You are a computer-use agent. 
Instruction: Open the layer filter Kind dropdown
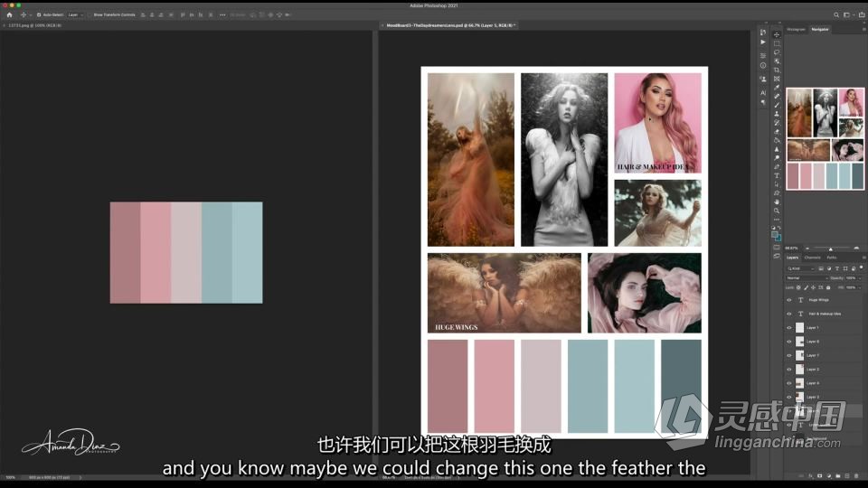point(800,268)
